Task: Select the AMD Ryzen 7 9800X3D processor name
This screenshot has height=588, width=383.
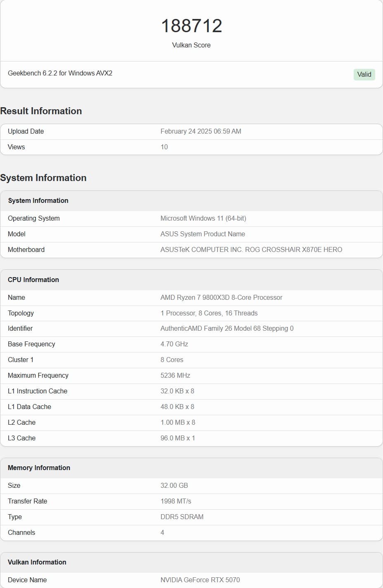Action: pyautogui.click(x=221, y=297)
